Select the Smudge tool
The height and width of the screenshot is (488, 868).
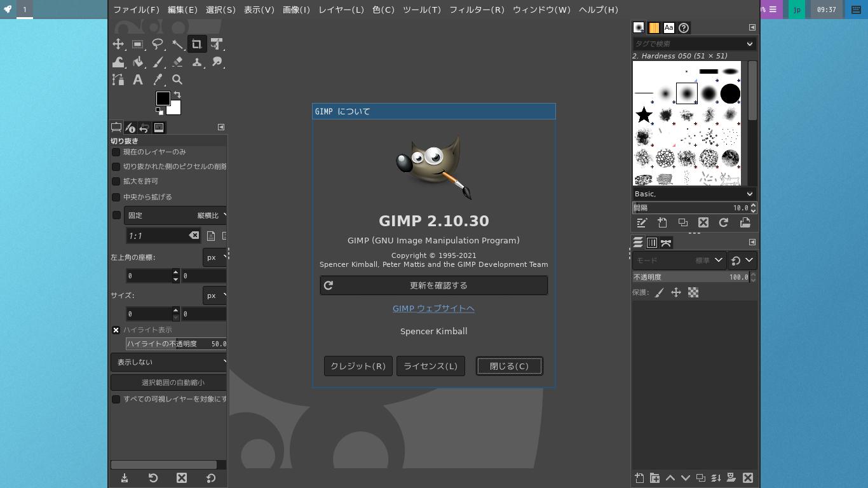217,62
